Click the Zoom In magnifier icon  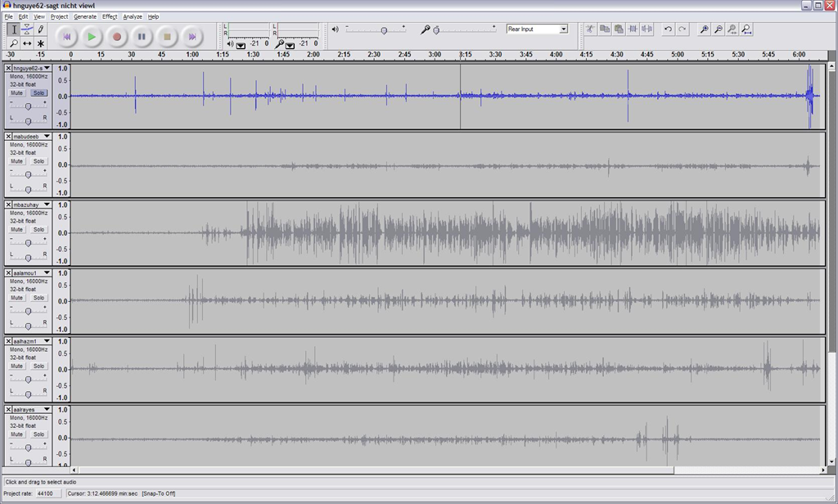[704, 29]
